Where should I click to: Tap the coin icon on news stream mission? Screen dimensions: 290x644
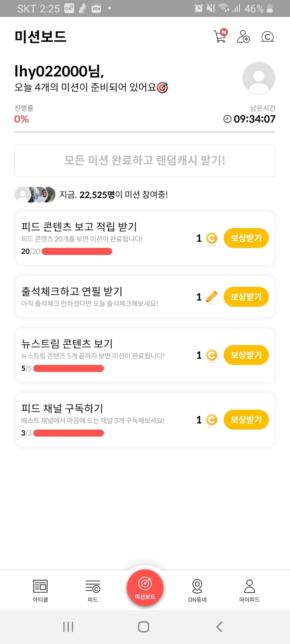pos(211,355)
